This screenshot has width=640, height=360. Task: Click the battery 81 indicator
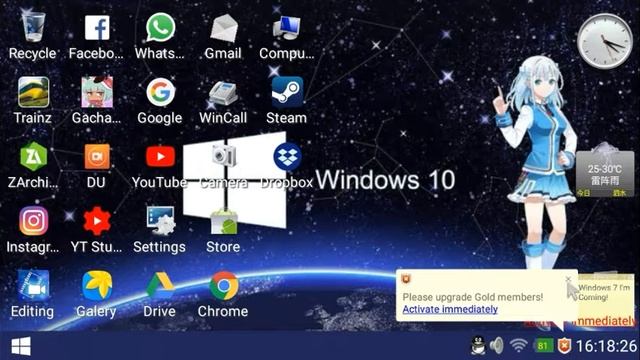pyautogui.click(x=543, y=346)
